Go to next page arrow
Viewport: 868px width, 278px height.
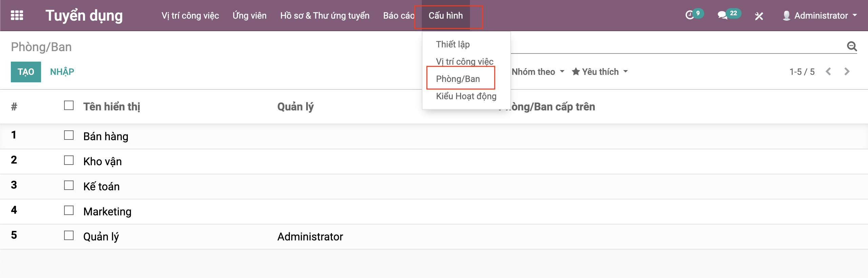point(847,71)
